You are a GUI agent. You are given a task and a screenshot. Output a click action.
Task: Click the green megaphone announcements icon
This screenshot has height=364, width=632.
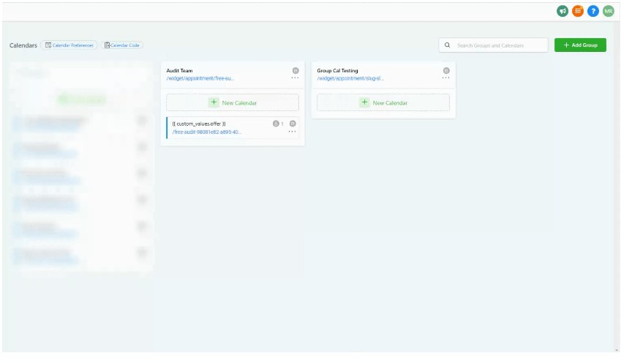pos(563,11)
